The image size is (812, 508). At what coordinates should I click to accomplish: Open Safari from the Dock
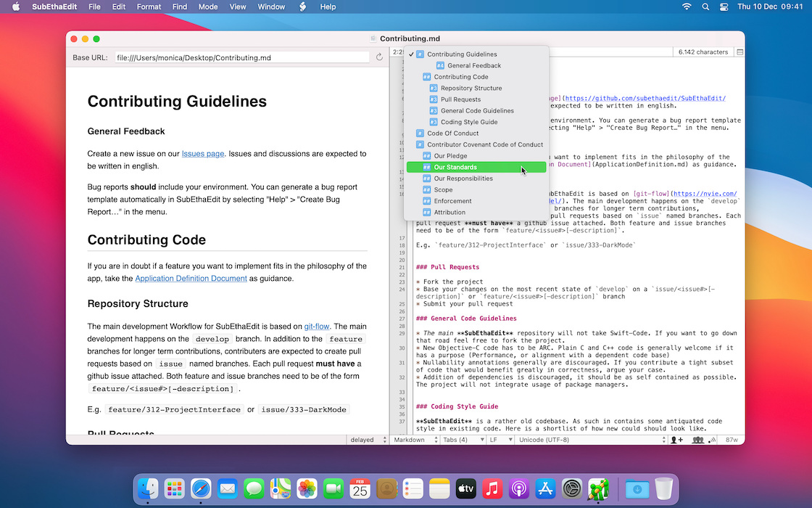[201, 489]
